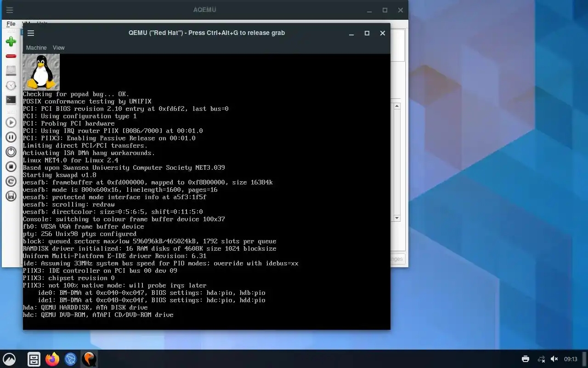
Task: Minimize the AQEMU window
Action: (369, 10)
